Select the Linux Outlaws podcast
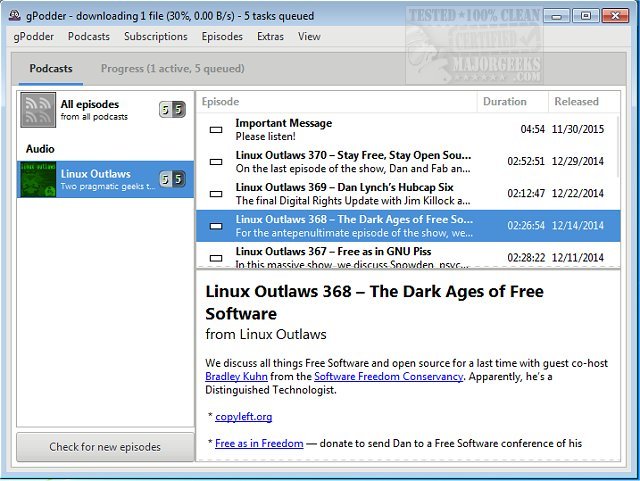Viewport: 640px width, 481px height. click(105, 179)
